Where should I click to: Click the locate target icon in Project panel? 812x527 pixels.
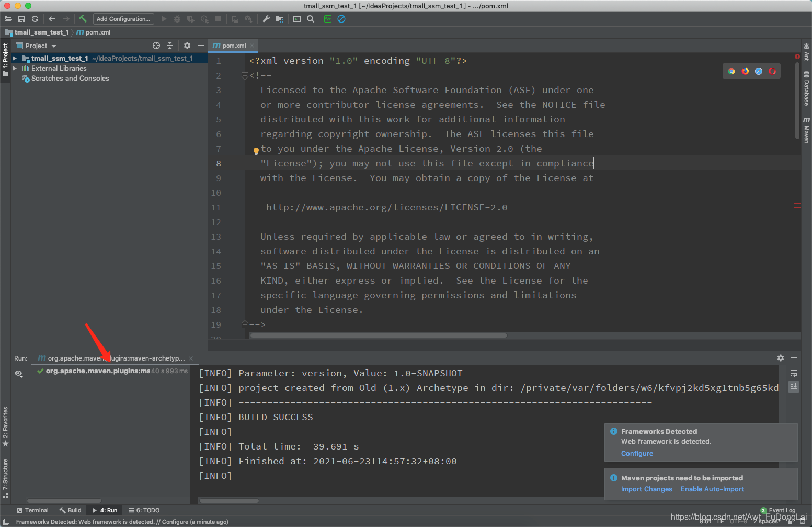coord(156,46)
